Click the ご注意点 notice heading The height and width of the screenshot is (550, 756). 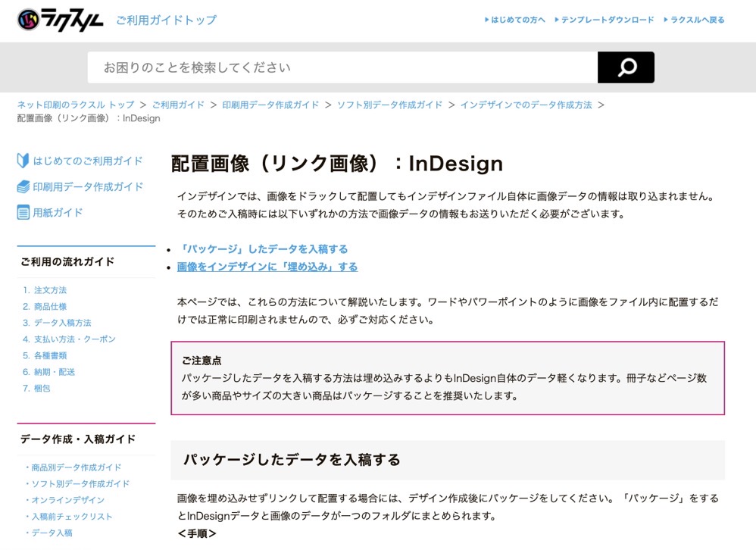coord(201,361)
